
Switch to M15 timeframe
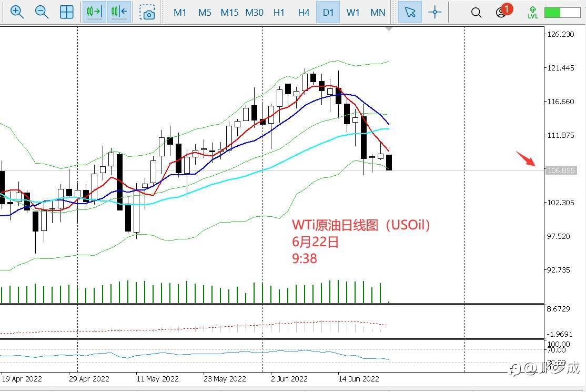[x=229, y=12]
